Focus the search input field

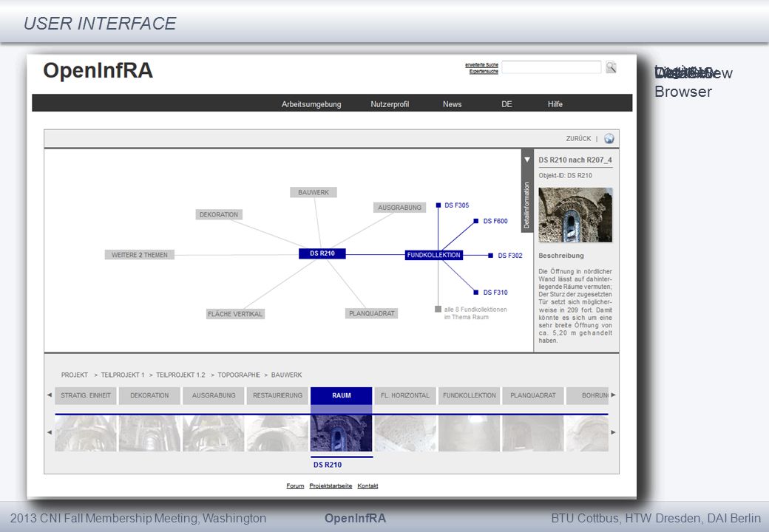coord(552,67)
